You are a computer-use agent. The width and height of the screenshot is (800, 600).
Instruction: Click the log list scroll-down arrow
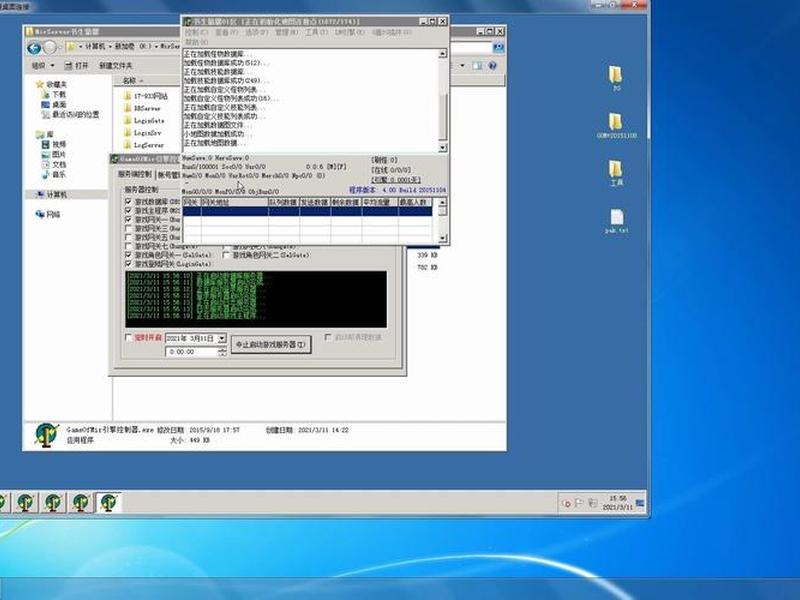pyautogui.click(x=442, y=147)
